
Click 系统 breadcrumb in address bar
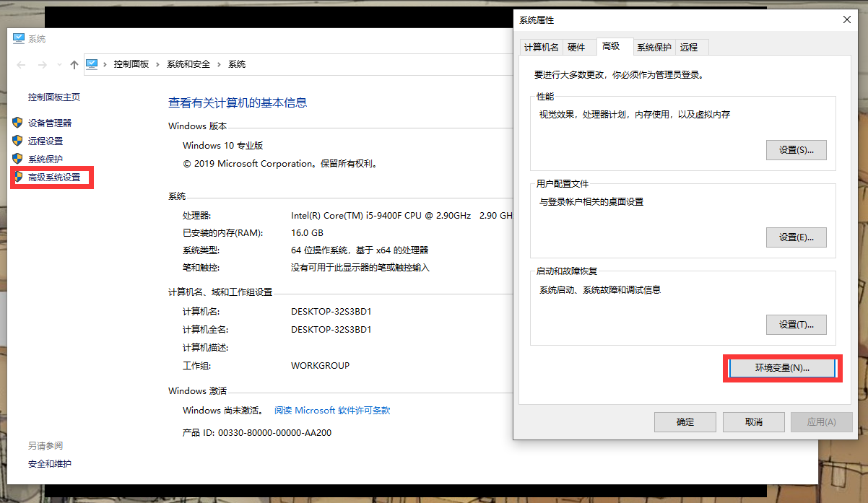coord(237,64)
